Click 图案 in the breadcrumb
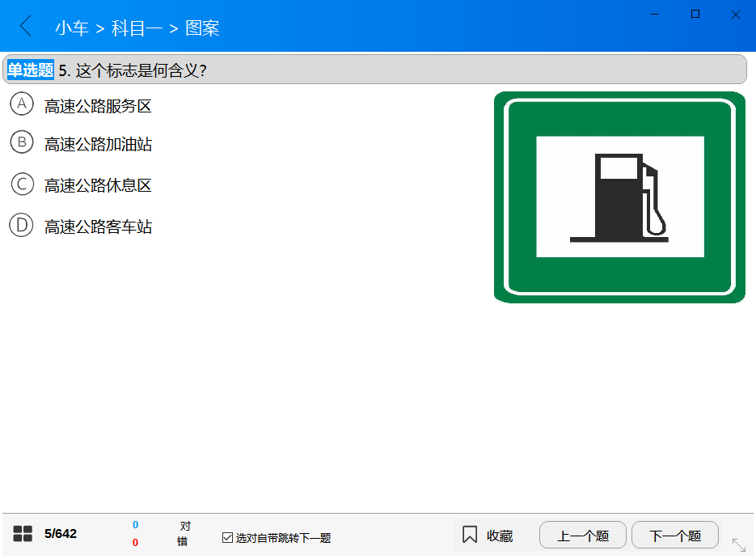The image size is (756, 559). 202,28
